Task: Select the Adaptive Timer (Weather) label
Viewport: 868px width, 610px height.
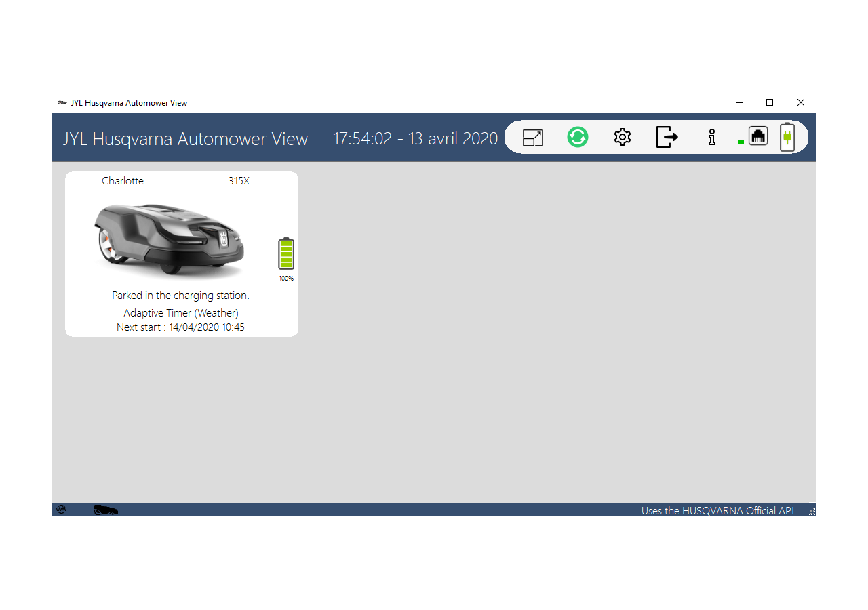Action: [181, 312]
